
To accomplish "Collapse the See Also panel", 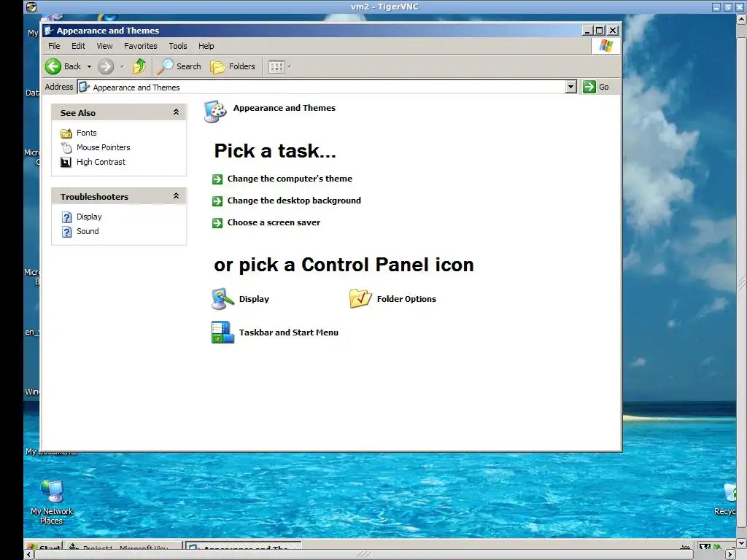I will (176, 112).
